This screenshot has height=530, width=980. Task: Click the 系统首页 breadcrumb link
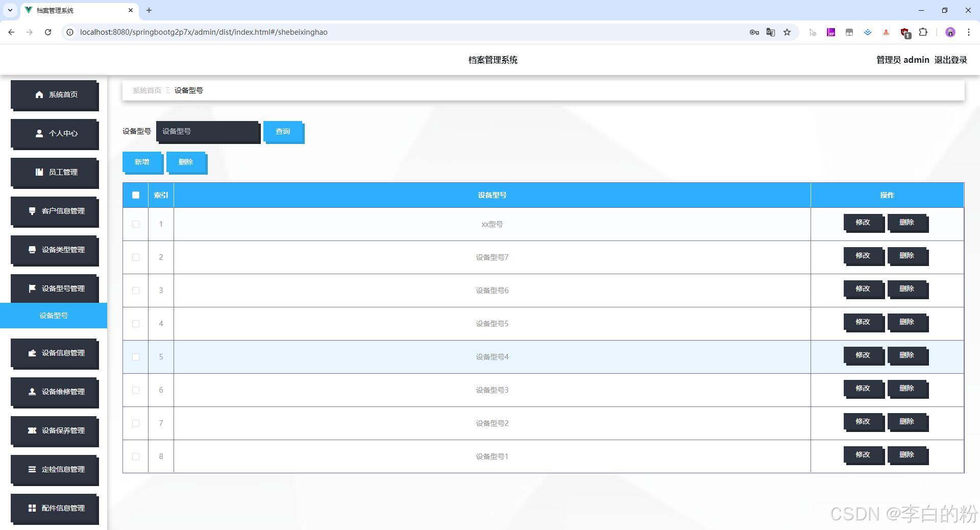(147, 90)
